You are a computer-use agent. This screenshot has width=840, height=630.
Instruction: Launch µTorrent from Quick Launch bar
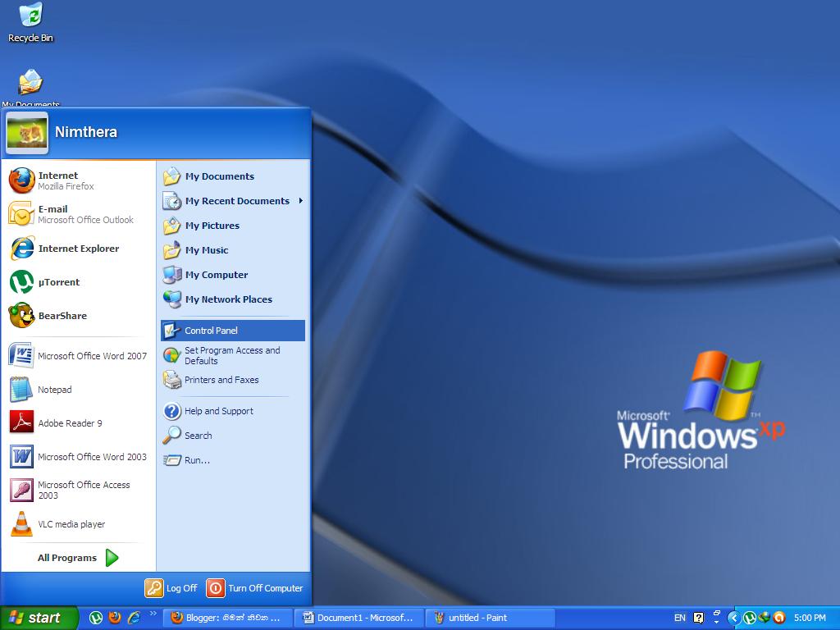click(95, 618)
